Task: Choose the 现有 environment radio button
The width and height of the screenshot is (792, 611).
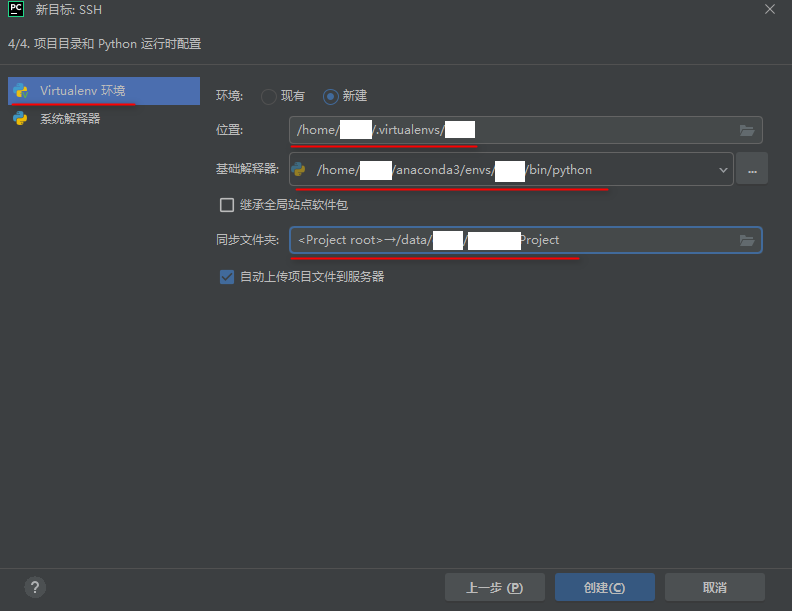Action: point(268,96)
